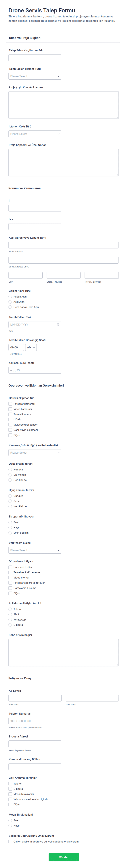Viewport: 126px width, 868px height.
Task: Focus the Talep Eden Kişi/Kurum Adı field
Action: (35, 58)
